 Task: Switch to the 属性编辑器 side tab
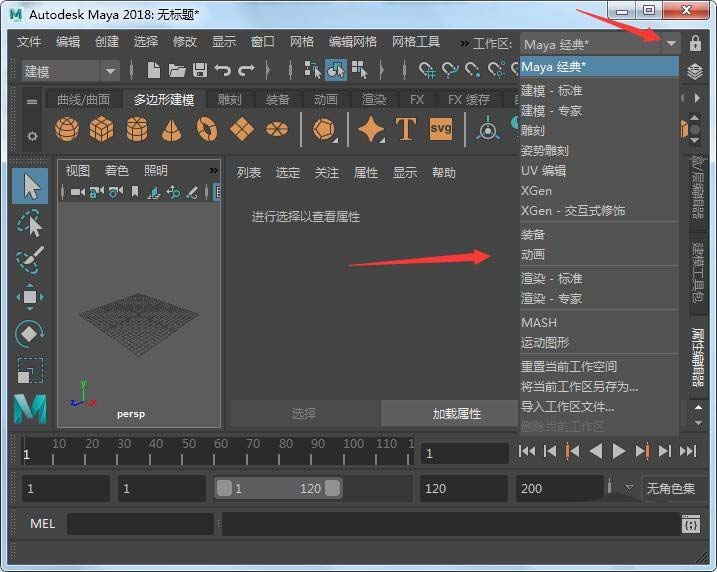699,358
